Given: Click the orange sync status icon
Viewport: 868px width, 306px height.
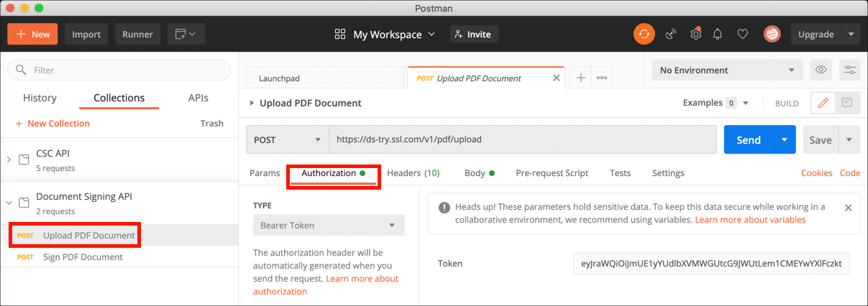Looking at the screenshot, I should 644,34.
